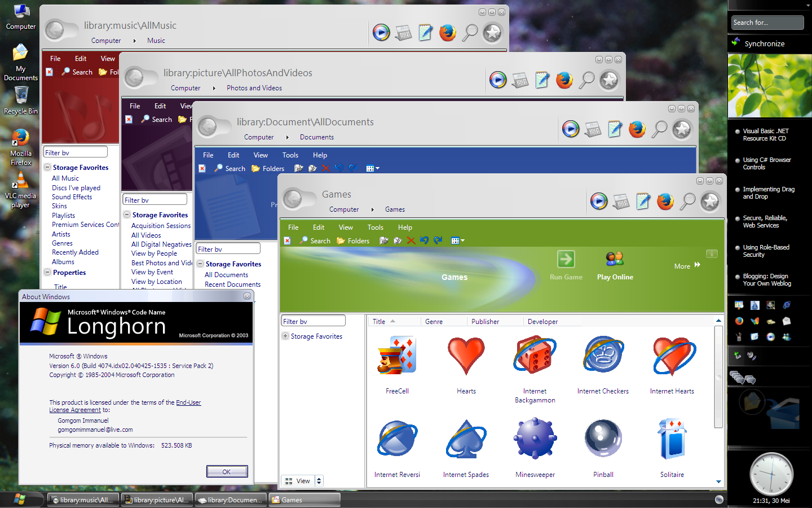Click Play Online in Games banner
Viewport: 812px width, 508px height.
[615, 266]
